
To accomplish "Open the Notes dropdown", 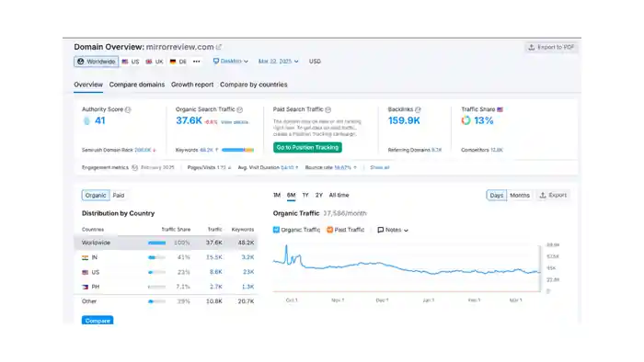I will tap(393, 230).
